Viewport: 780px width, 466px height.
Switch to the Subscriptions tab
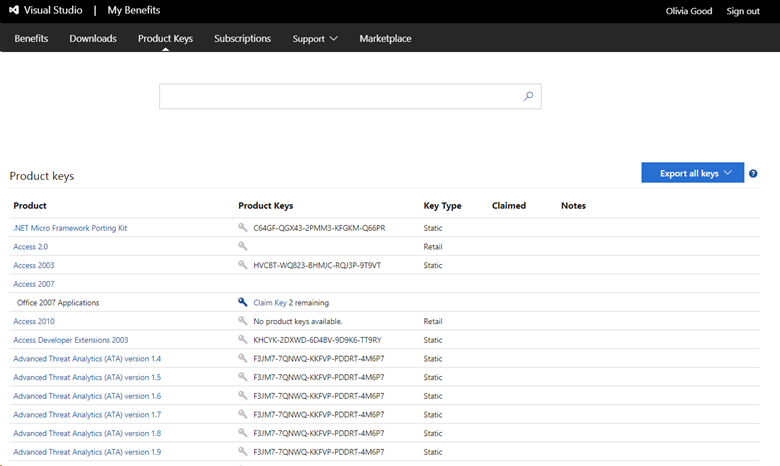[x=242, y=38]
